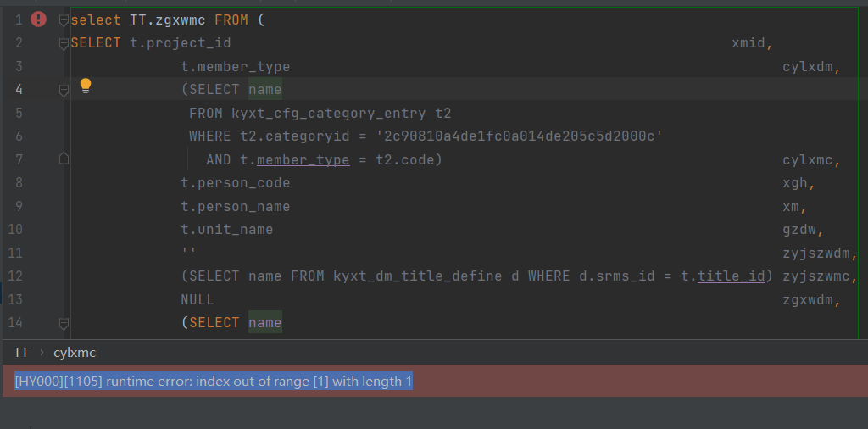Click the NULL keyword on line 13

[x=197, y=299]
